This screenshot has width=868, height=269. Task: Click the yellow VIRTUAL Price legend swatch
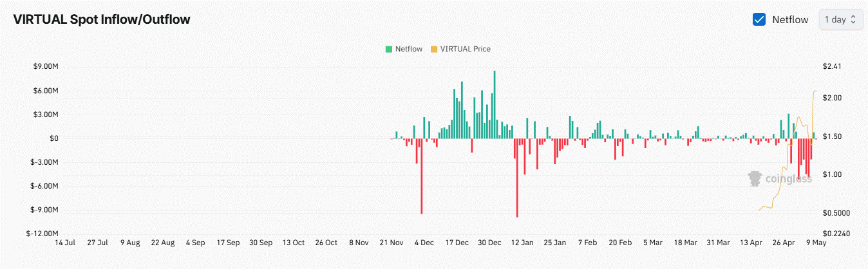[434, 49]
